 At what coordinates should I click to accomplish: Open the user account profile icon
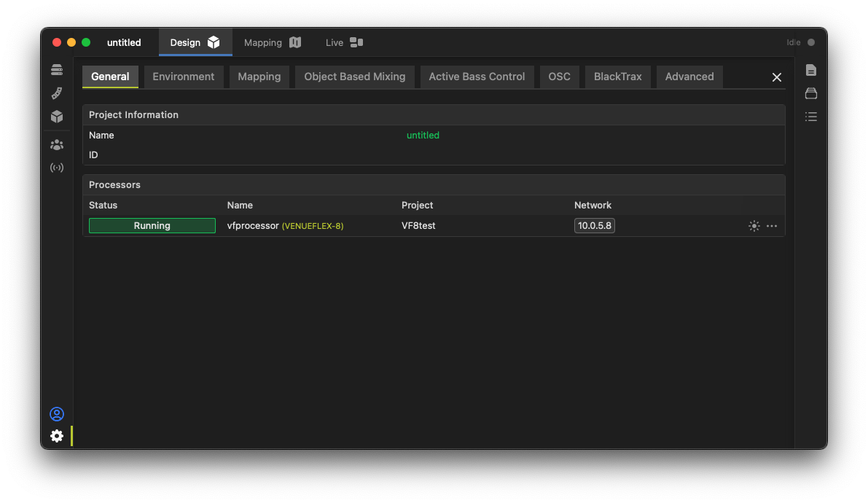pos(57,414)
